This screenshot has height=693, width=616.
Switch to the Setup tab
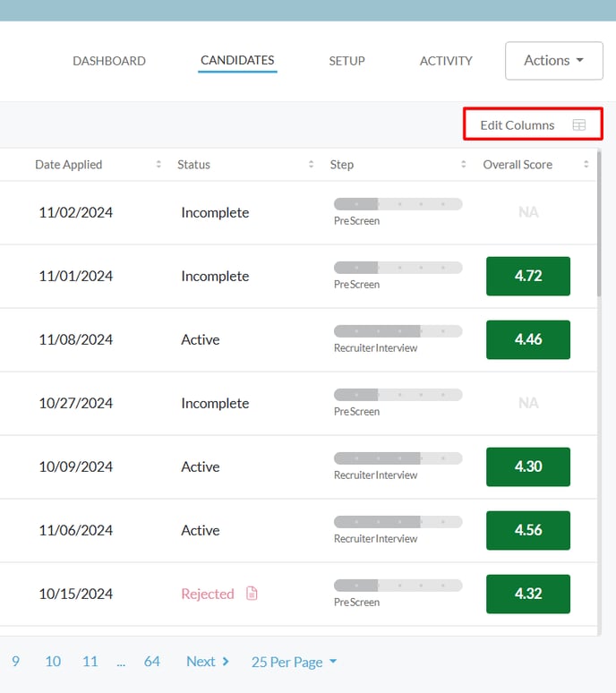coord(346,61)
